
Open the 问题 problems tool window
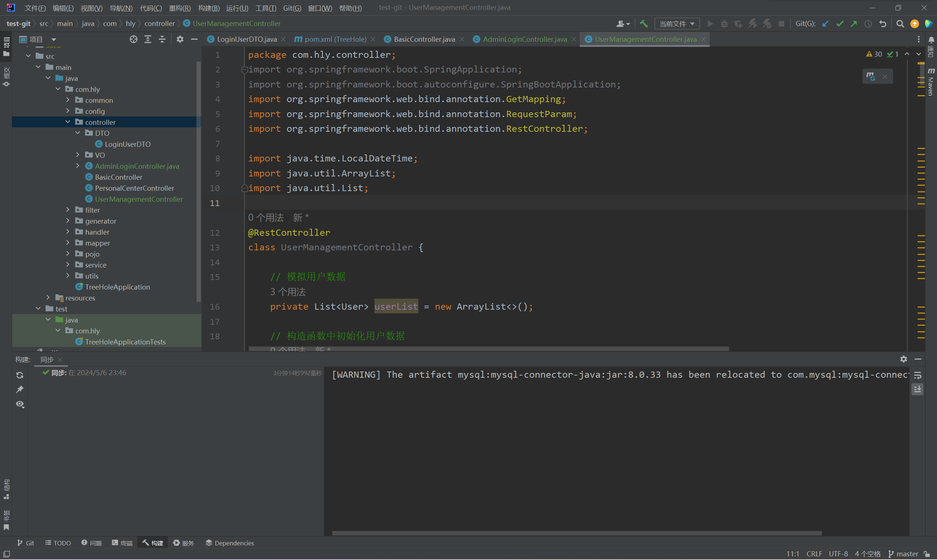click(92, 543)
